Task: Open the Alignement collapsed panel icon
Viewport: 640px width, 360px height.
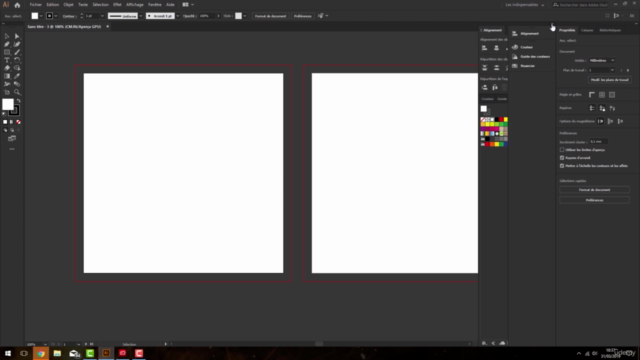Action: (x=515, y=33)
